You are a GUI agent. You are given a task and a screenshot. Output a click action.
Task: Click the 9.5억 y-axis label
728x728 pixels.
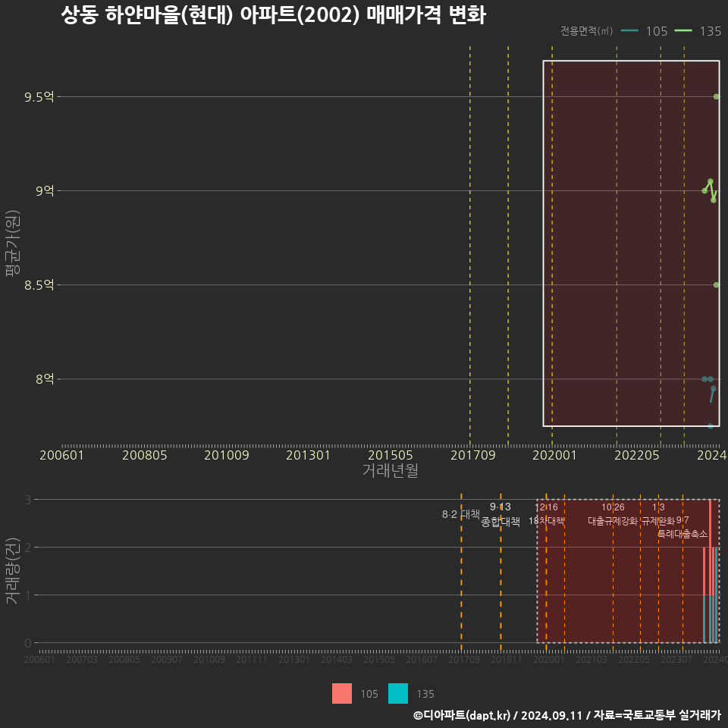point(39,97)
